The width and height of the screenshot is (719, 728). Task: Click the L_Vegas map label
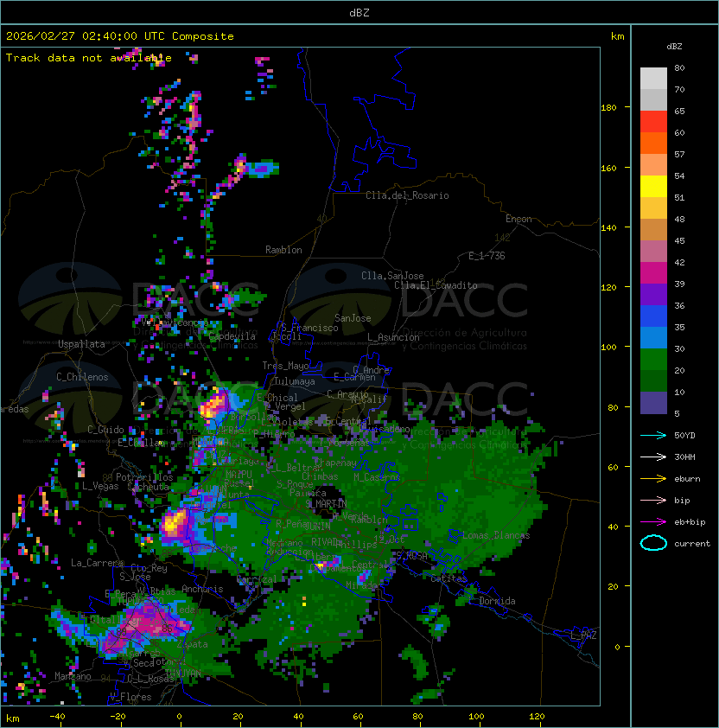point(100,486)
